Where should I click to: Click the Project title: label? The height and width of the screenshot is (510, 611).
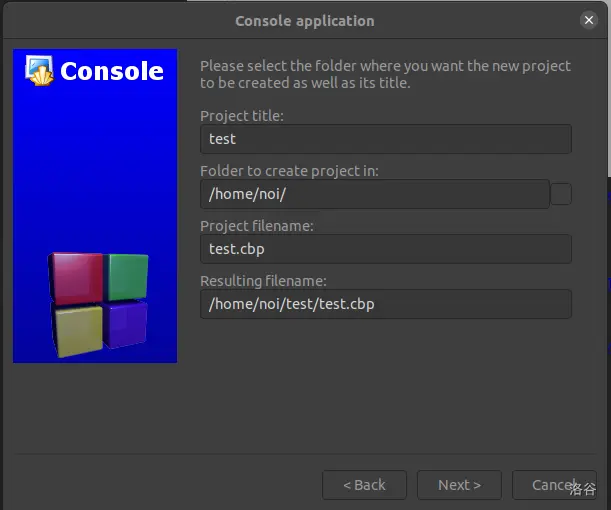pos(242,116)
